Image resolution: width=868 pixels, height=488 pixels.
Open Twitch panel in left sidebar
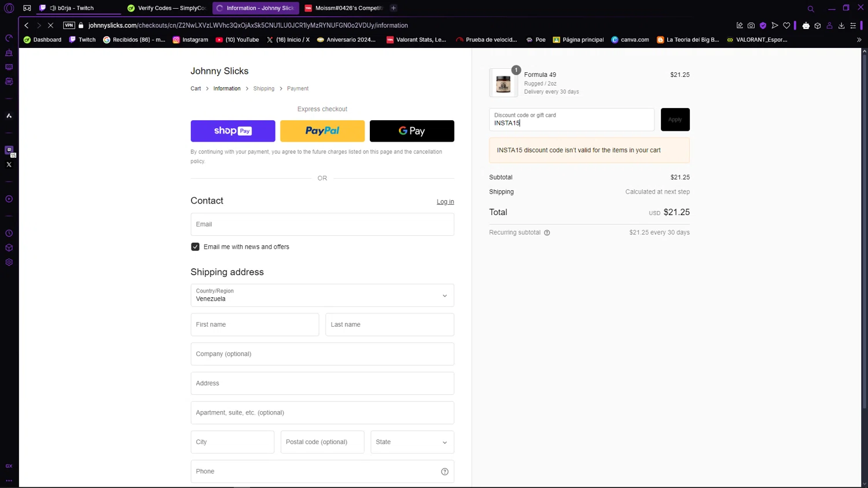click(x=9, y=150)
